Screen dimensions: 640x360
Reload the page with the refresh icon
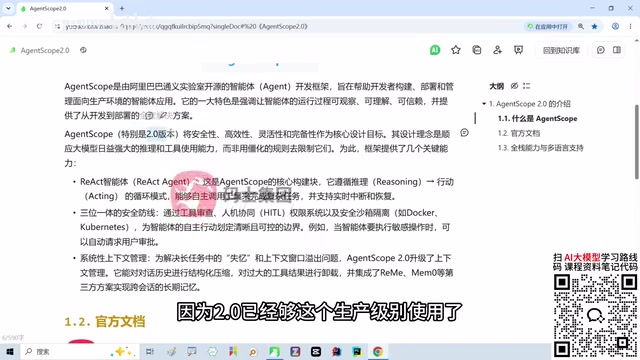39,26
